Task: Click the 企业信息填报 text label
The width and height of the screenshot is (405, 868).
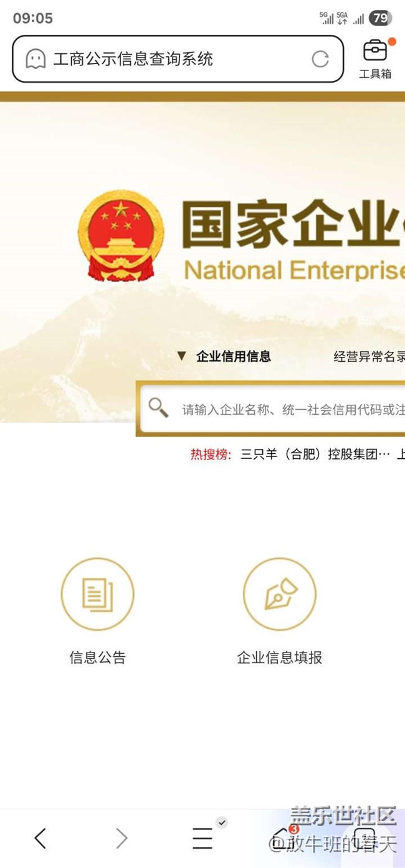Action: click(x=280, y=658)
